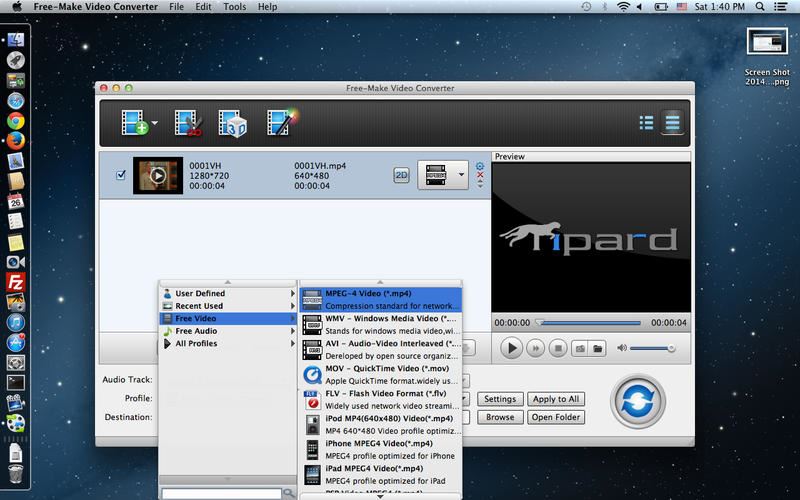Viewport: 800px width, 500px height.
Task: Open Terminal from the Dock
Action: pos(16,383)
